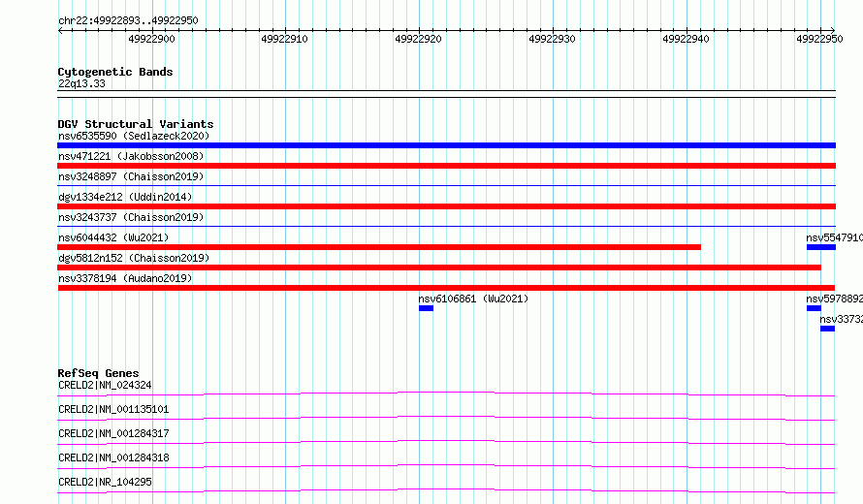The width and height of the screenshot is (863, 504).
Task: Click the magenta line under CRELD2|NM_024324
Action: click(446, 394)
